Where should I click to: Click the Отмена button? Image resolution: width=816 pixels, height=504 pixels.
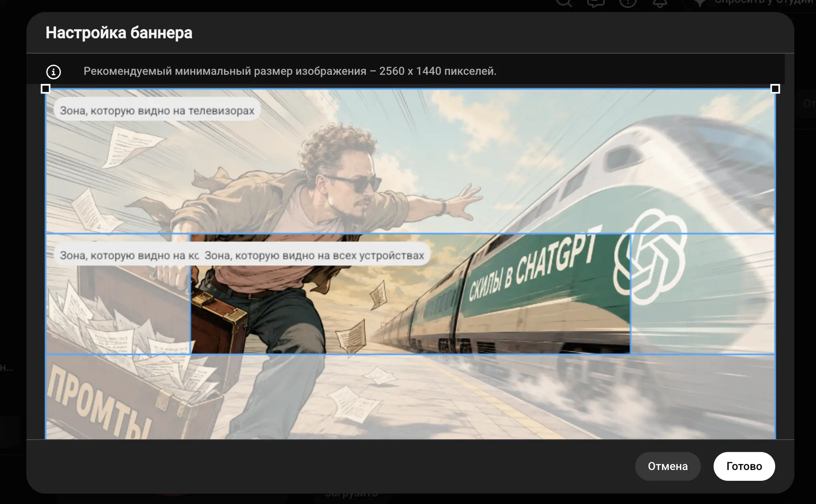tap(668, 466)
